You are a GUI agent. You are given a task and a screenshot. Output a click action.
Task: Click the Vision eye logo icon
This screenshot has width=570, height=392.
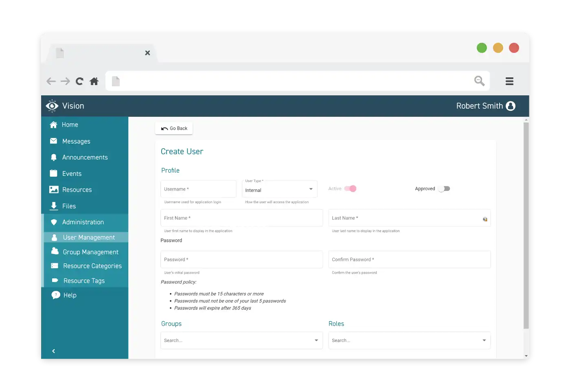tap(52, 106)
